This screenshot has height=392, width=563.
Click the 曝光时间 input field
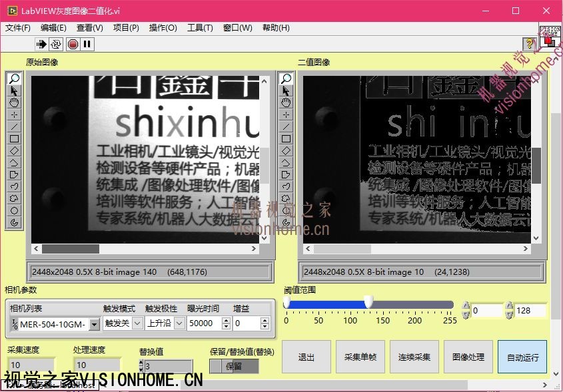(x=205, y=323)
